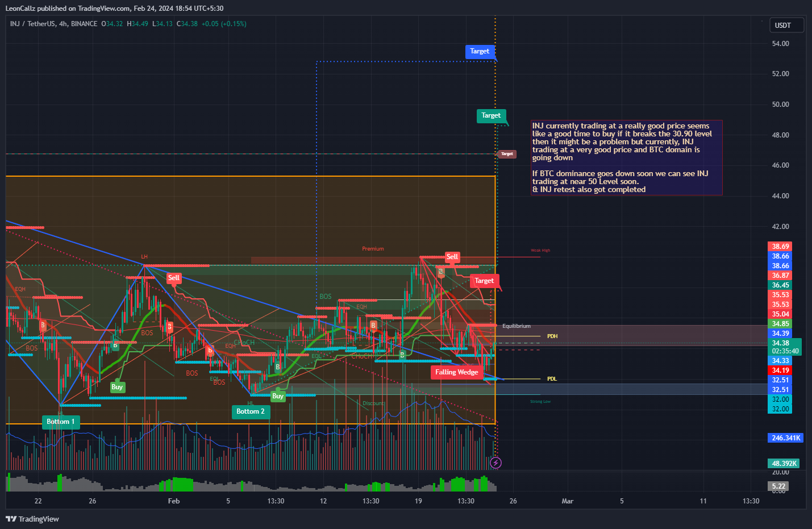Click the current price 34.38 countdown tag

coord(785,347)
